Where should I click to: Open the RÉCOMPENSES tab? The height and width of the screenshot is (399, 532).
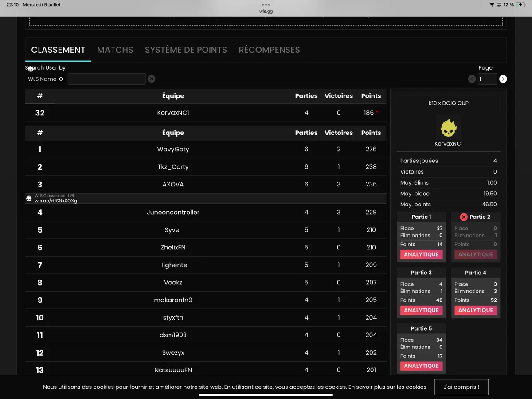coord(269,50)
